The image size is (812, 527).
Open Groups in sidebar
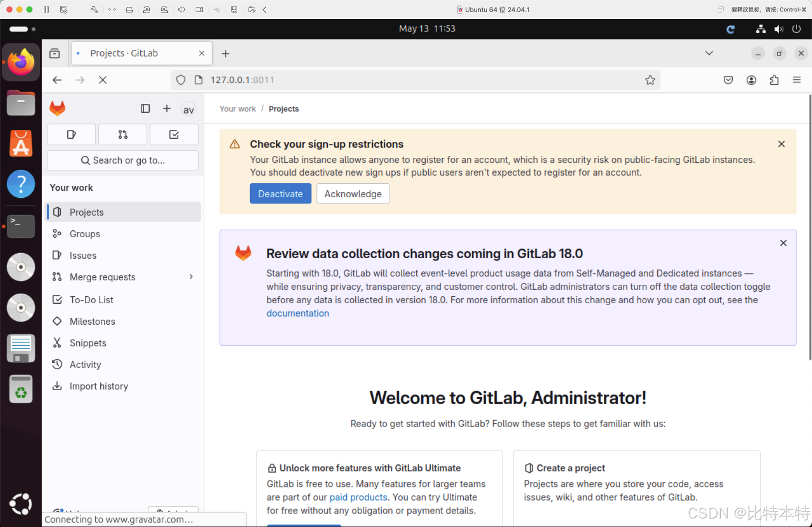(x=124, y=234)
